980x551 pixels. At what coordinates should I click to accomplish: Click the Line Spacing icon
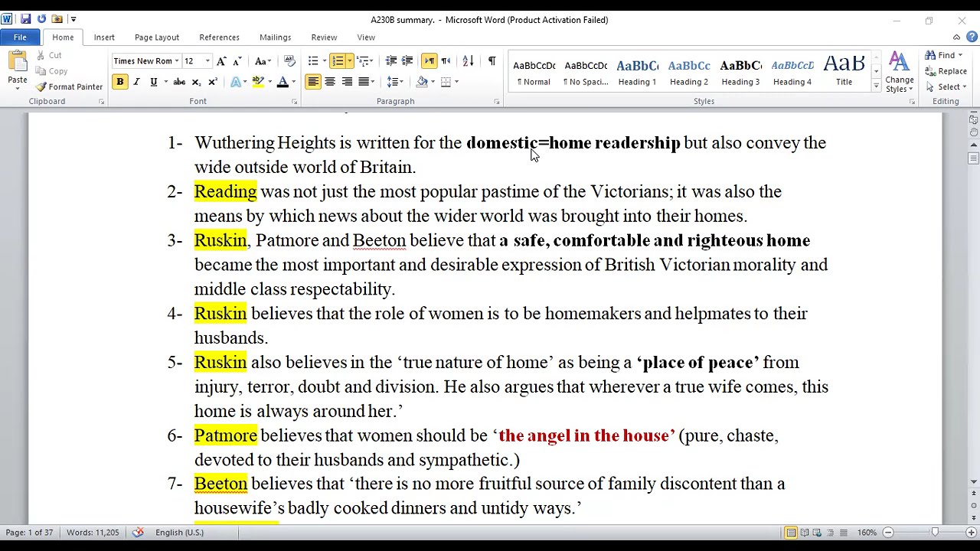(393, 82)
